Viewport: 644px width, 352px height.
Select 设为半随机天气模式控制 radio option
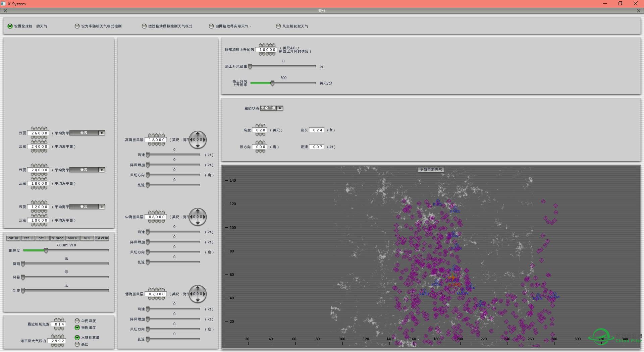pyautogui.click(x=77, y=26)
